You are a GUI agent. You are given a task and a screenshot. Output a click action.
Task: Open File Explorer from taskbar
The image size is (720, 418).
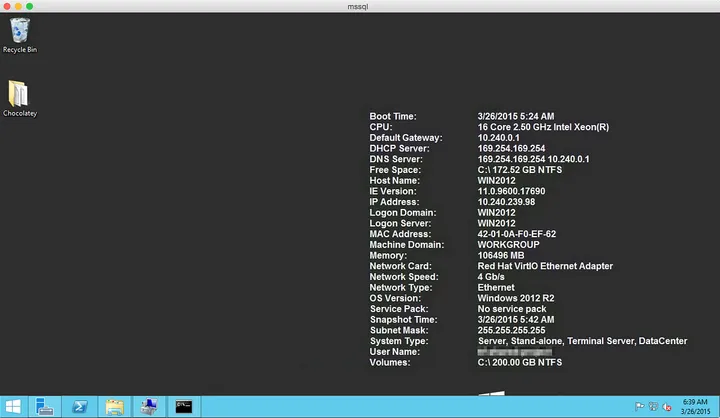click(x=114, y=407)
